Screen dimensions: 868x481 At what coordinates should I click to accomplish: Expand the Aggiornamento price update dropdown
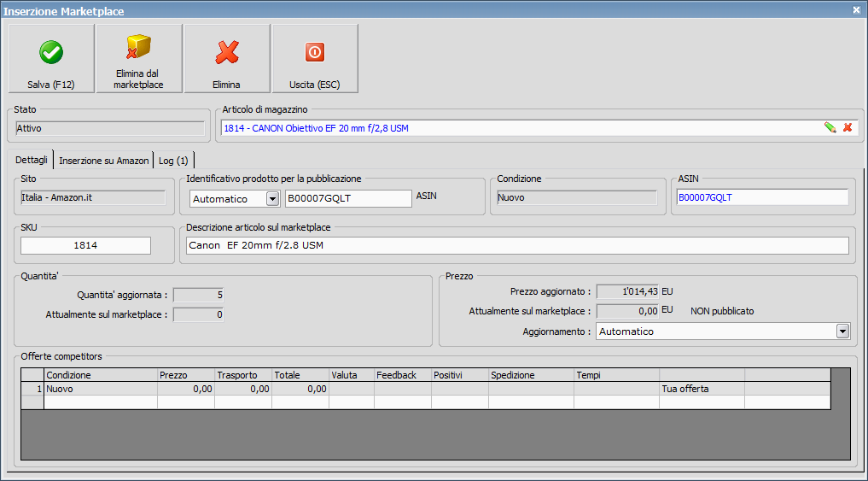pyautogui.click(x=842, y=331)
